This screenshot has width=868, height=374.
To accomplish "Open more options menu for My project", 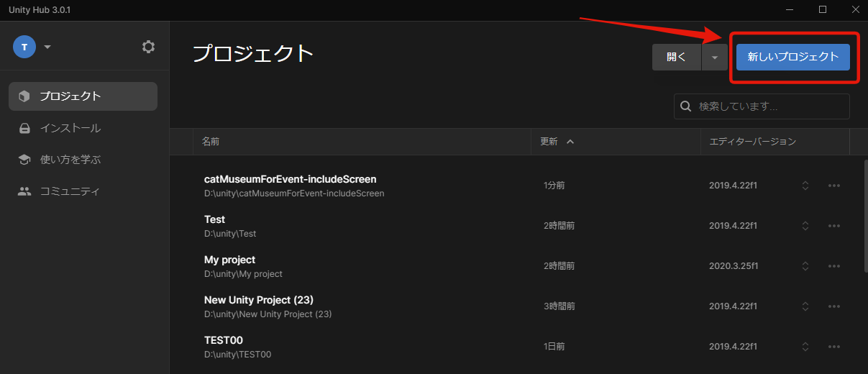I will point(834,266).
